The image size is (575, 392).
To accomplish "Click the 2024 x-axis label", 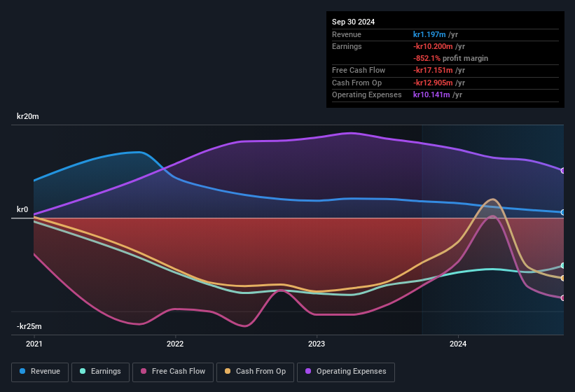I will (x=458, y=344).
